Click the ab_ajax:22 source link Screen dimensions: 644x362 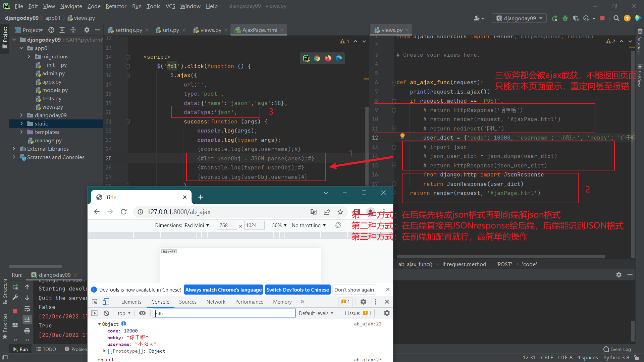368,324
